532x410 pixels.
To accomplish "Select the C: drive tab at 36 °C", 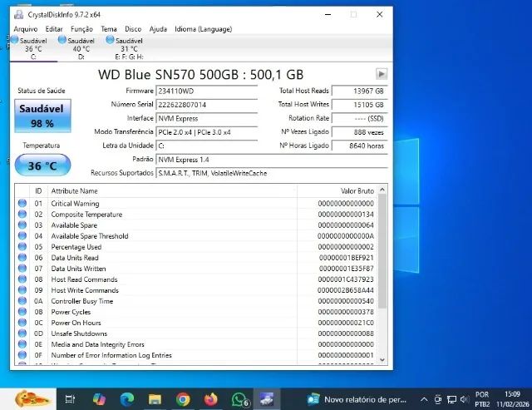I will pos(33,48).
